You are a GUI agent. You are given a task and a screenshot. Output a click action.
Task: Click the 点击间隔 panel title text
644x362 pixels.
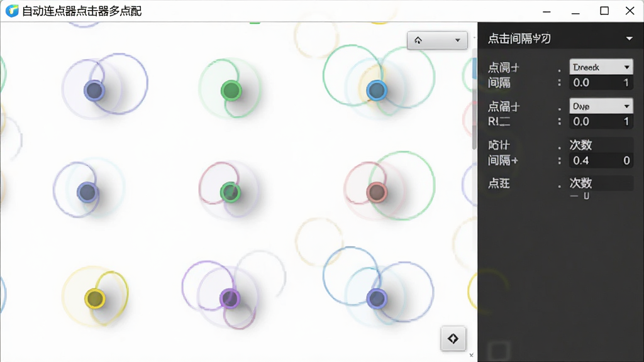pyautogui.click(x=519, y=38)
